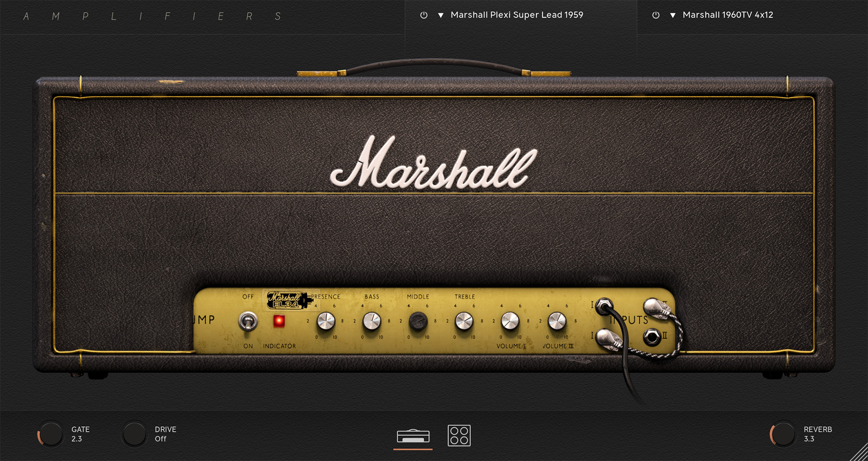Image resolution: width=868 pixels, height=461 pixels.
Task: Click the GATE knob at 2.3
Action: [x=51, y=434]
